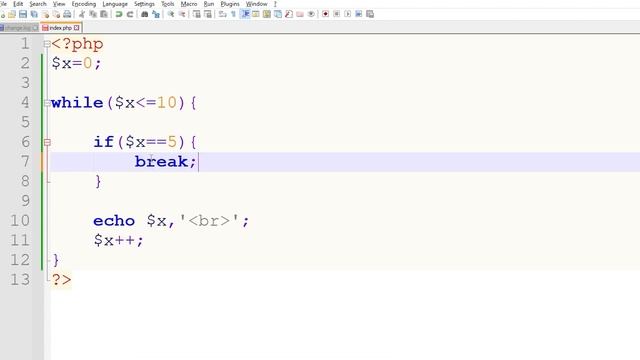Image resolution: width=640 pixels, height=360 pixels.
Task: Start macro recording with the red dot
Action: 325,14
